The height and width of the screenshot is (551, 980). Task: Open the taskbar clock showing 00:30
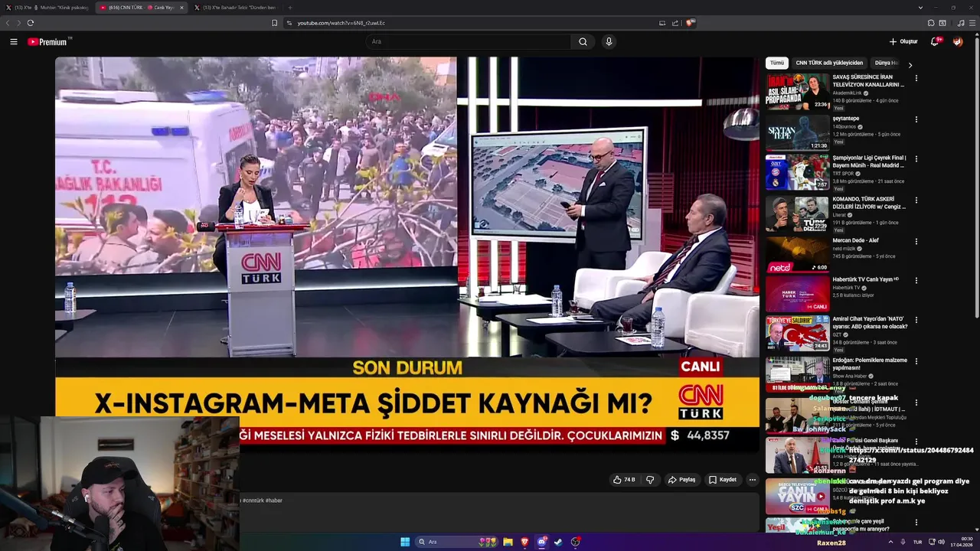(961, 542)
